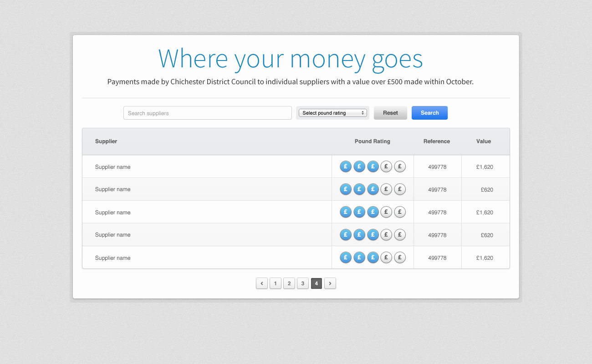The width and height of the screenshot is (592, 364).
Task: Click fifth grey pound coin in first row
Action: coord(400,167)
